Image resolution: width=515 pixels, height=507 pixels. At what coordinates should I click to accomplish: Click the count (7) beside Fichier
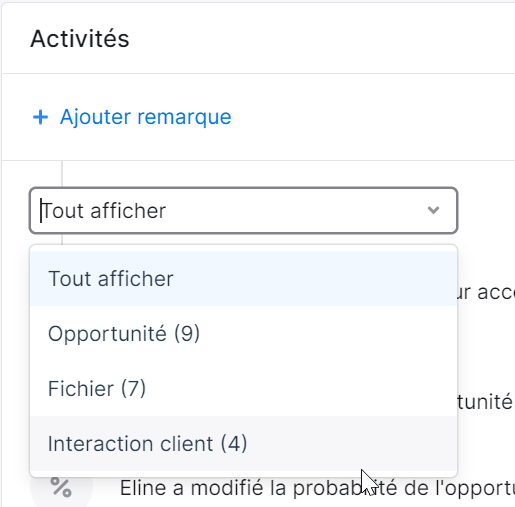pyautogui.click(x=133, y=388)
